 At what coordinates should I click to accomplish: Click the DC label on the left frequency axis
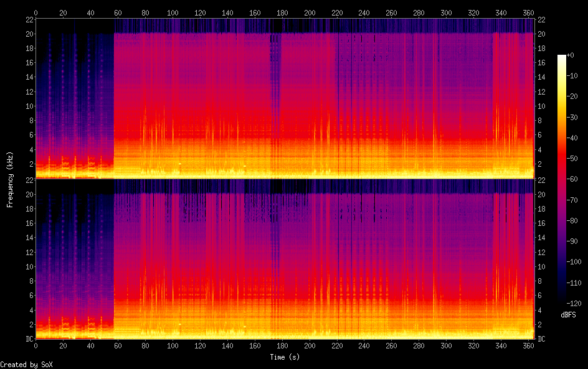click(29, 339)
